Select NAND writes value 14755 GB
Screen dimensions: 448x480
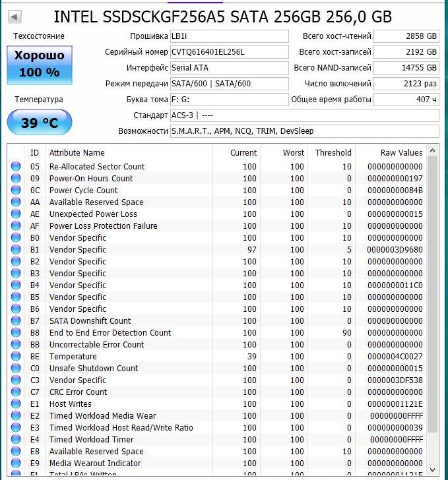coord(406,68)
